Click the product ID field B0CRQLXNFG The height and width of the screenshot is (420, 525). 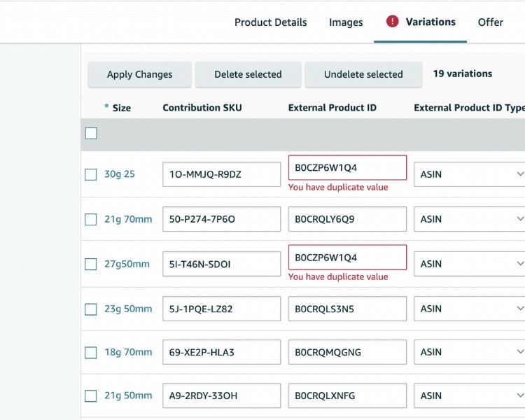pyautogui.click(x=347, y=395)
